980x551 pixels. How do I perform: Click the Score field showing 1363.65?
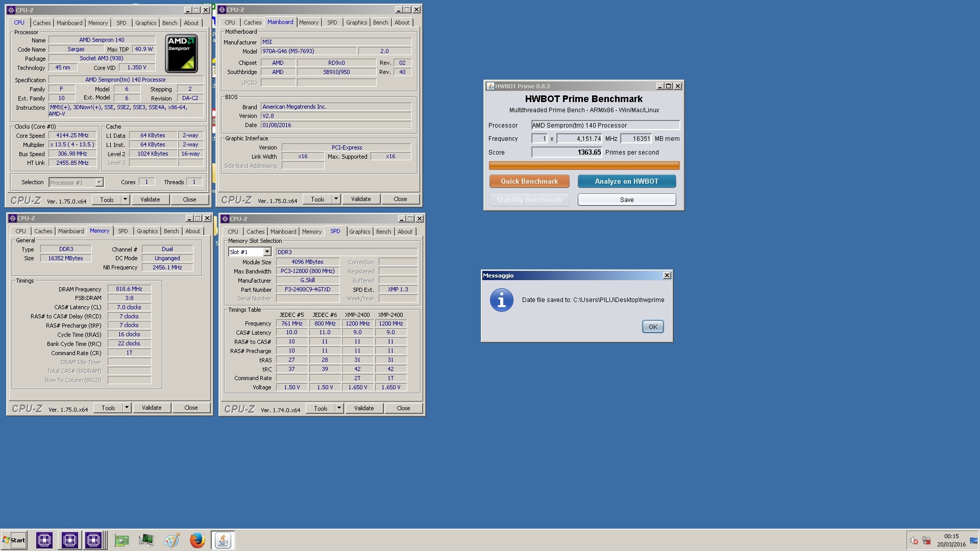(567, 152)
